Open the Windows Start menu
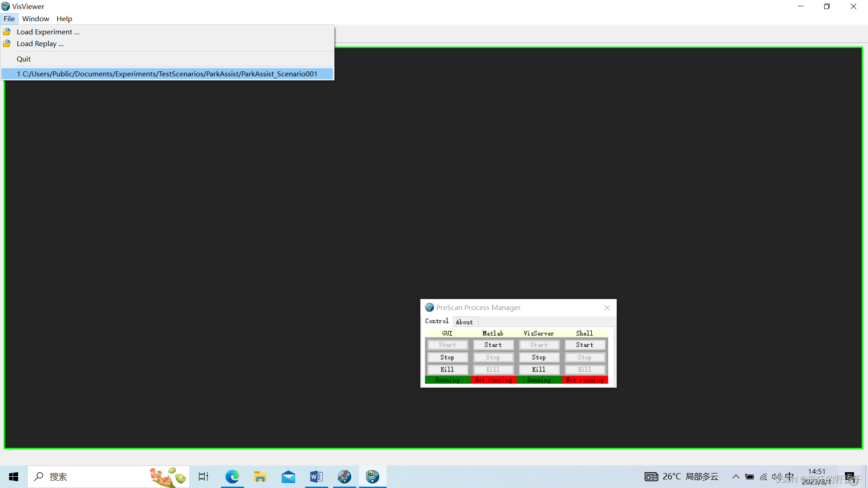This screenshot has height=488, width=868. [x=14, y=477]
